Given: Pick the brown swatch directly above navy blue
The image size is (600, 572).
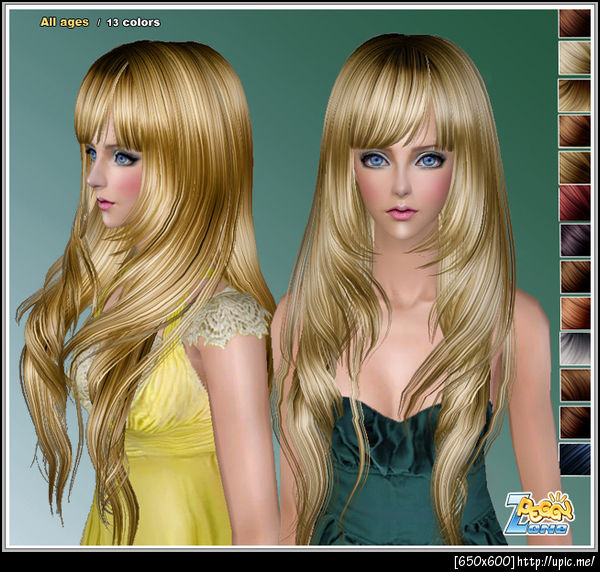Looking at the screenshot, I should coord(574,422).
